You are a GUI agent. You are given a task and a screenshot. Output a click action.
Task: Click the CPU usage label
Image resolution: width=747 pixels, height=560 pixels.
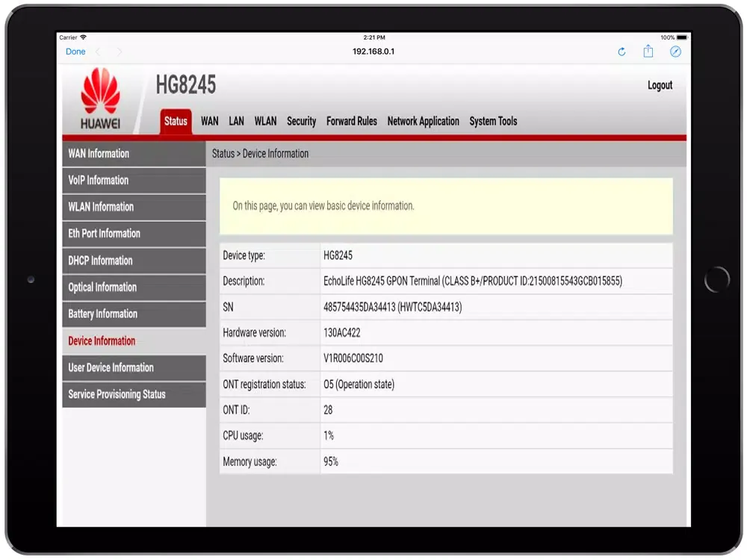tap(243, 436)
